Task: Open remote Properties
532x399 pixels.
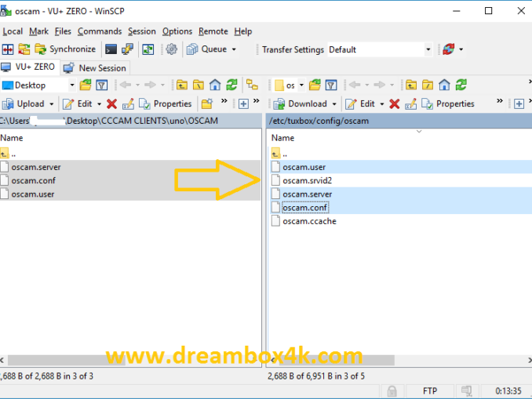Action: (448, 103)
